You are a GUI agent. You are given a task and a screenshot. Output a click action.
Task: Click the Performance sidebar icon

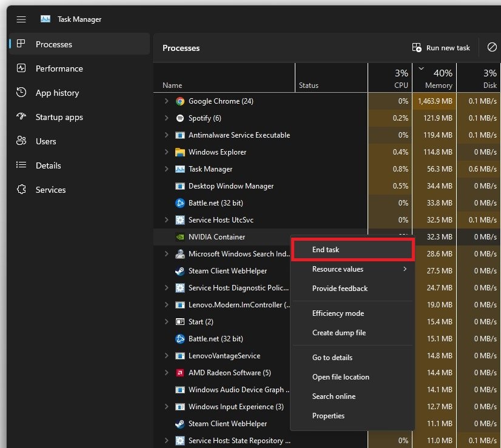pos(21,69)
